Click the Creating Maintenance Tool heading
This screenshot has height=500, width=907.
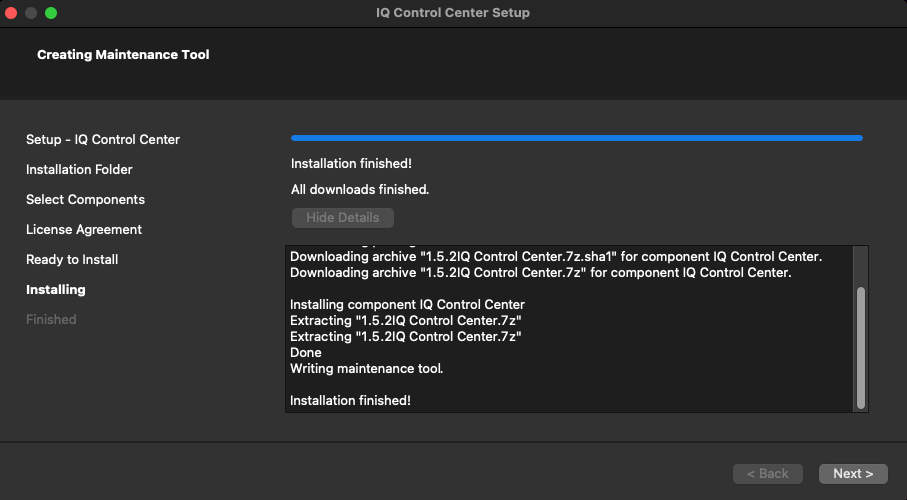click(123, 54)
